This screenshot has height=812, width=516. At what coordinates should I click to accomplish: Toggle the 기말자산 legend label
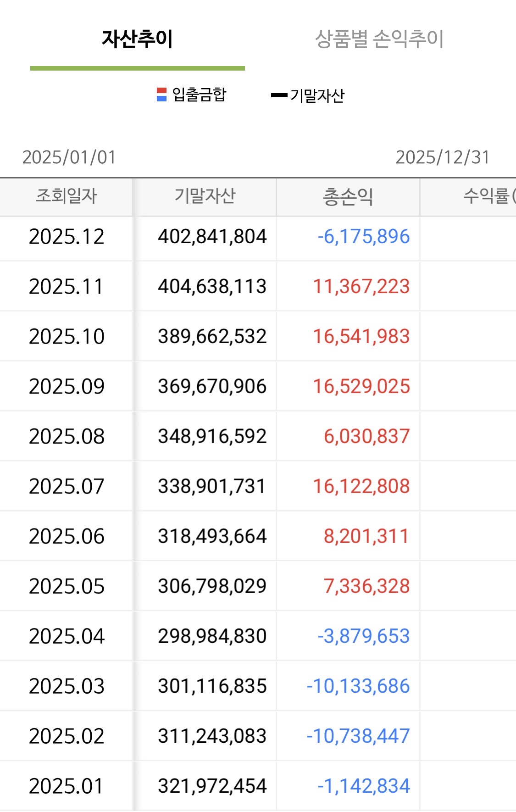pos(317,95)
